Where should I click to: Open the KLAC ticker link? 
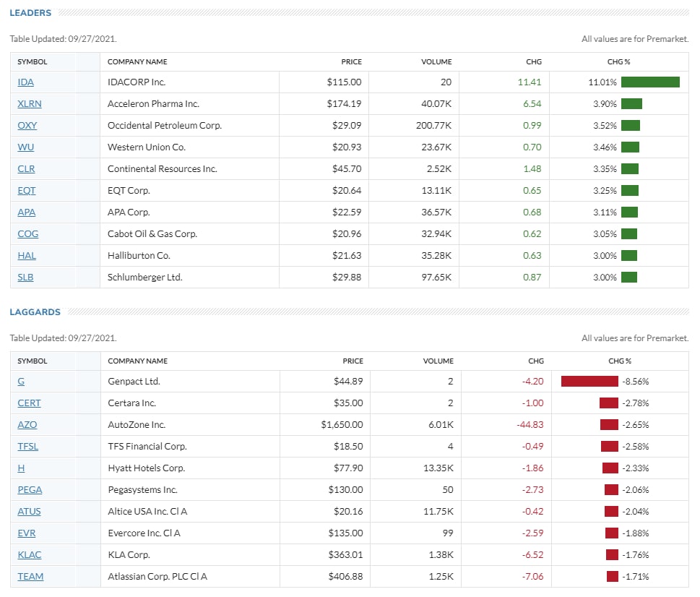tap(30, 554)
